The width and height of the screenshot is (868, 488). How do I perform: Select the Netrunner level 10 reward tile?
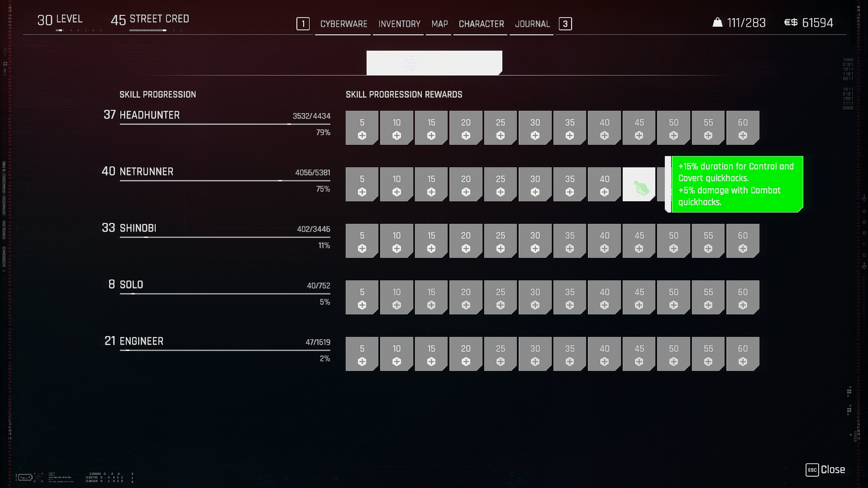(x=396, y=185)
